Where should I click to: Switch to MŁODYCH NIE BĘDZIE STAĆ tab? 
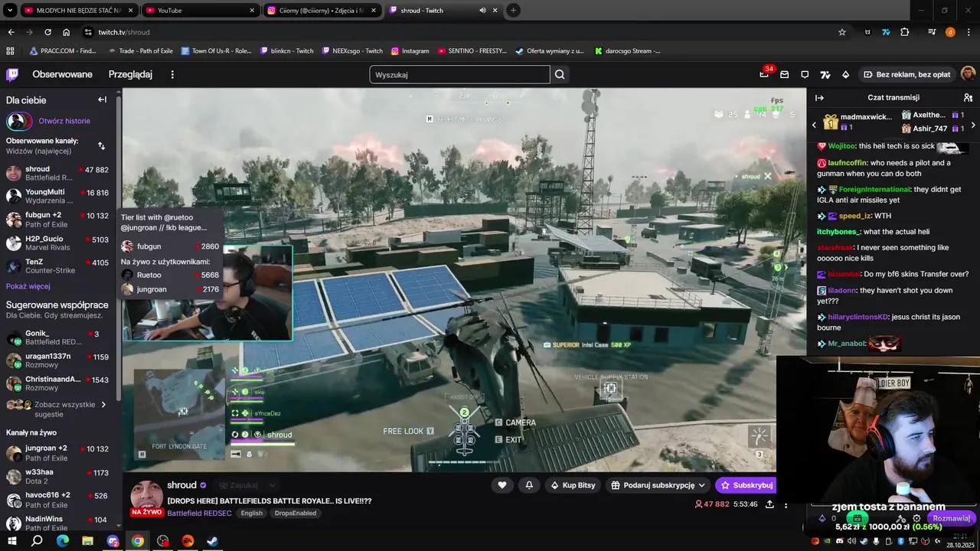78,11
